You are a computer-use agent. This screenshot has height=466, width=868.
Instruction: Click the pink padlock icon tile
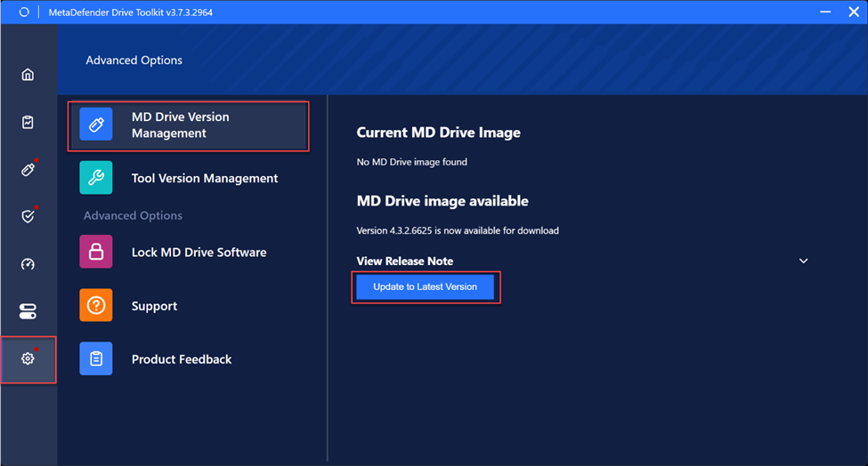pos(96,252)
